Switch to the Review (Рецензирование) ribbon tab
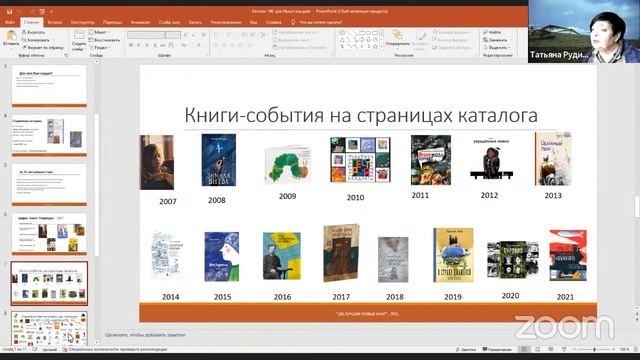640x360 pixels. (226, 22)
